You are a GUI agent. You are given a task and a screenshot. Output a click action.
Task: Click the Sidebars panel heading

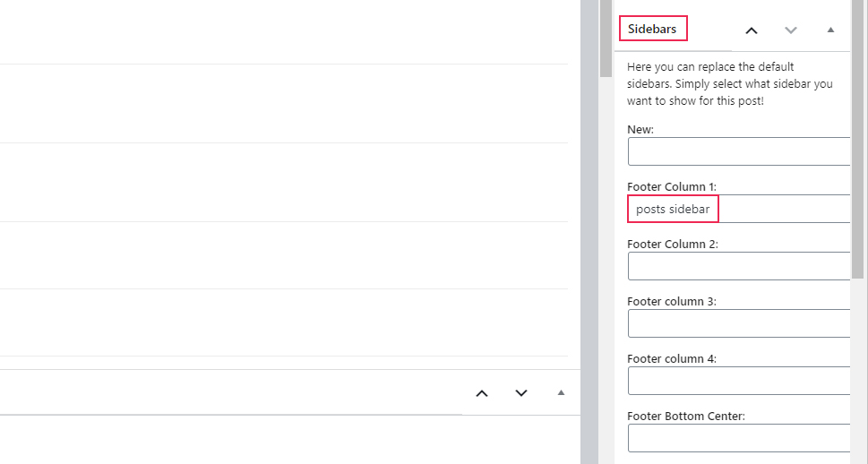(x=652, y=29)
